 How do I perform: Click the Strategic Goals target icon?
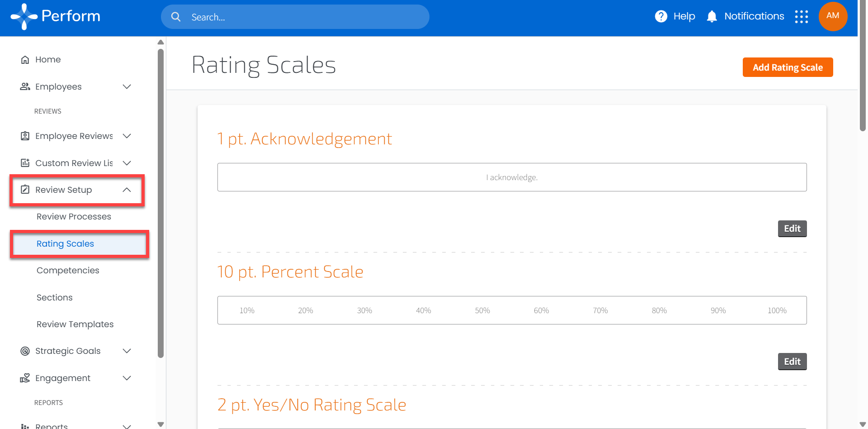pos(25,351)
